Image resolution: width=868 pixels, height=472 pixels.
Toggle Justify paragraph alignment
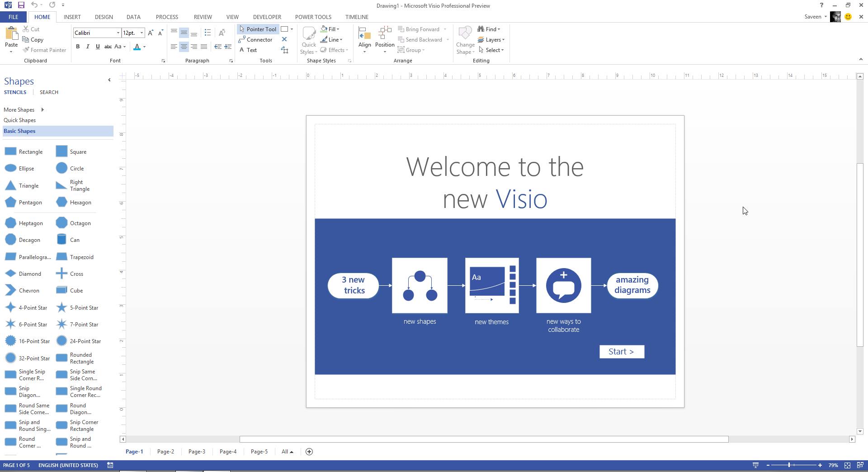click(204, 47)
